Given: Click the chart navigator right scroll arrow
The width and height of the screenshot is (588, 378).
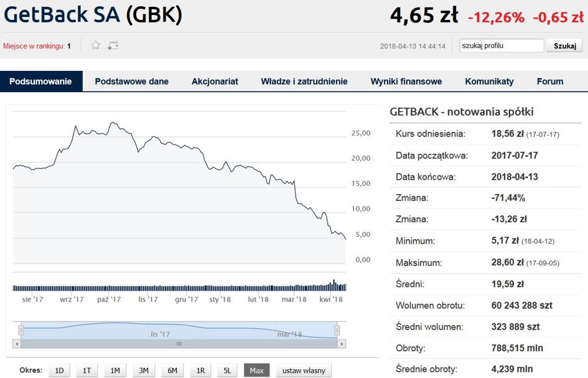Looking at the screenshot, I should pyautogui.click(x=342, y=344).
